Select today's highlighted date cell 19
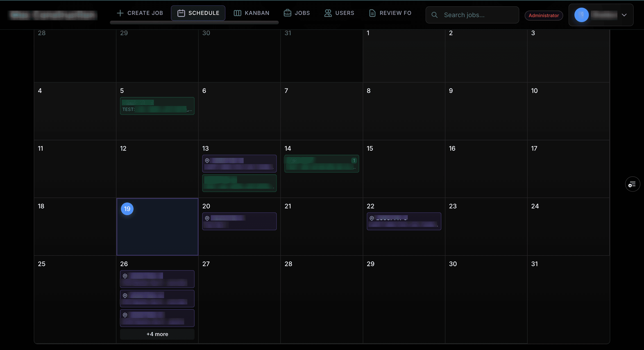The image size is (644, 350). [x=127, y=209]
